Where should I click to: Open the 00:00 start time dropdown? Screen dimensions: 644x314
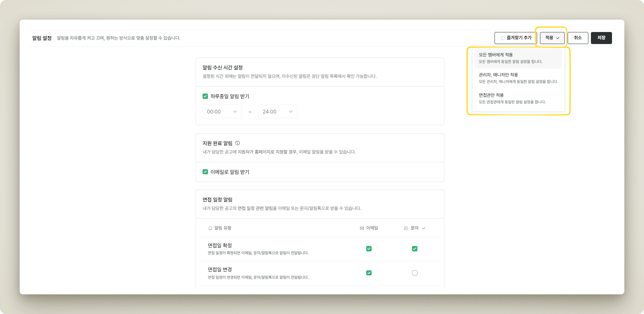[x=222, y=111]
